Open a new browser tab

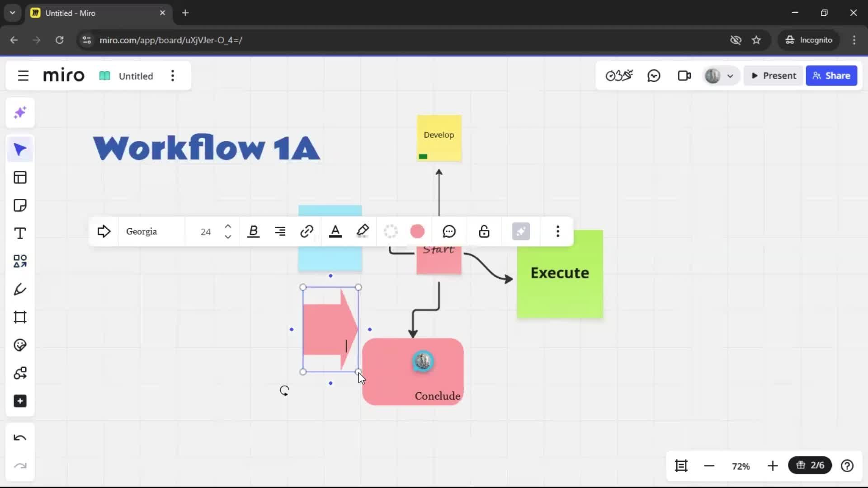tap(185, 13)
